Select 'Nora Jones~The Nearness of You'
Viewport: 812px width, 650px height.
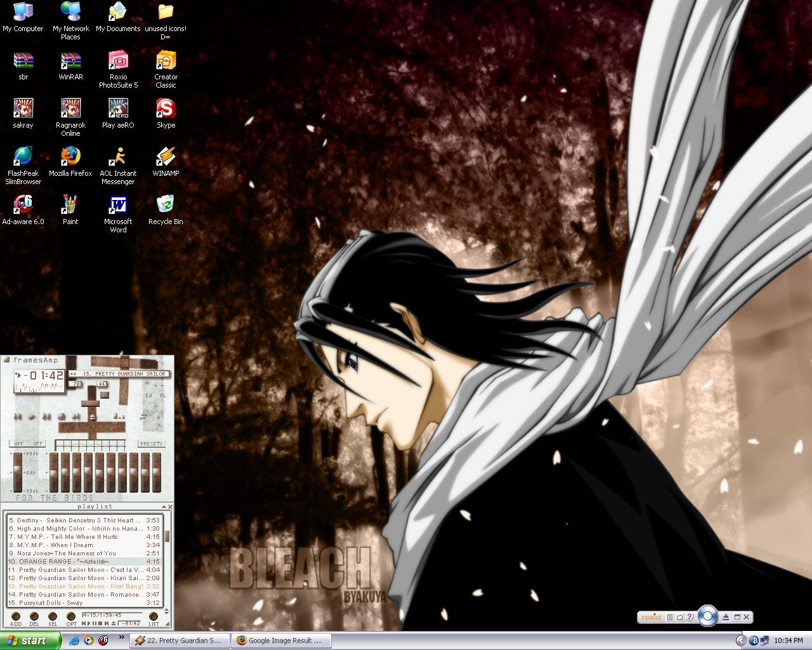pyautogui.click(x=84, y=553)
